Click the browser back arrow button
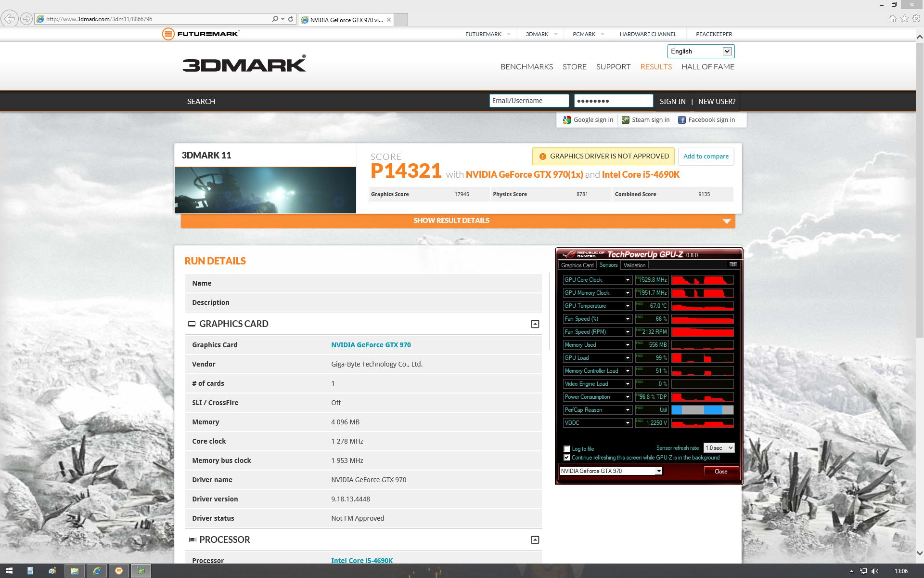This screenshot has height=578, width=924. 9,19
